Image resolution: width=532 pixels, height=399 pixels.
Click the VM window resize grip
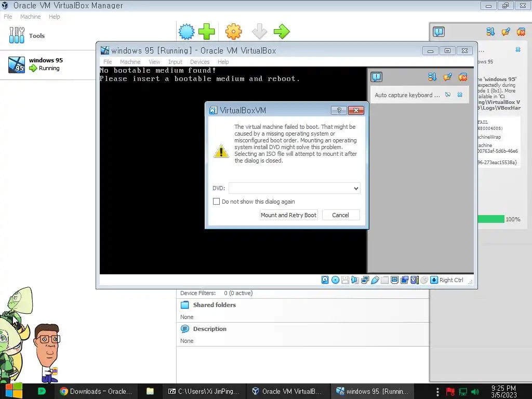coord(470,282)
